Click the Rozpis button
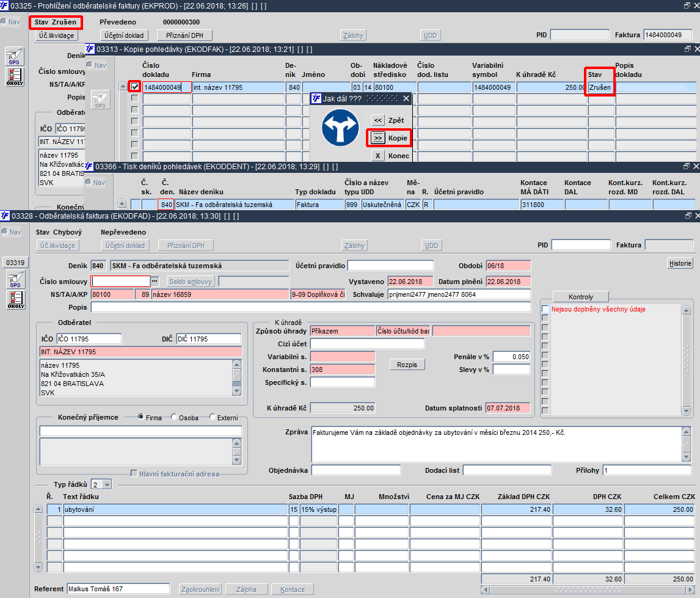This screenshot has width=700, height=598. coord(407,365)
